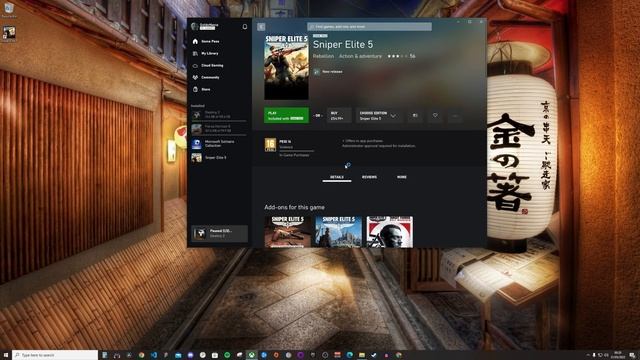Click the Xbox app taskbar icon
Image resolution: width=640 pixels, height=360 pixels.
[x=252, y=356]
